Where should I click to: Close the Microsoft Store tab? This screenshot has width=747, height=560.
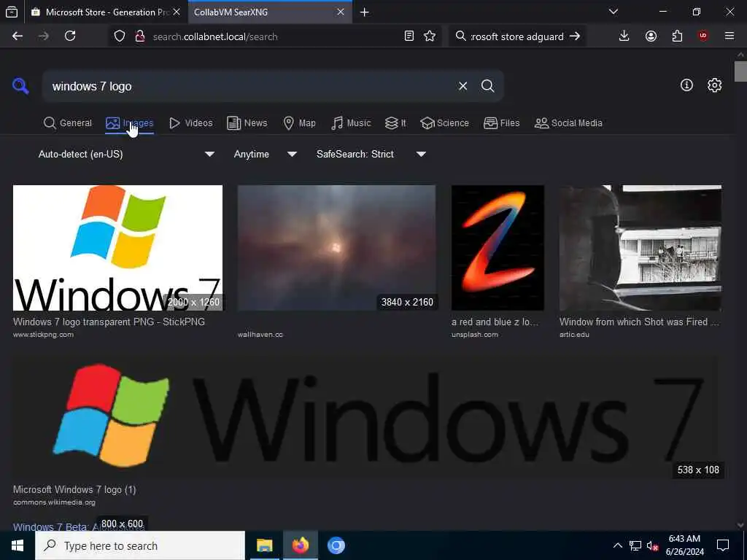pyautogui.click(x=177, y=12)
